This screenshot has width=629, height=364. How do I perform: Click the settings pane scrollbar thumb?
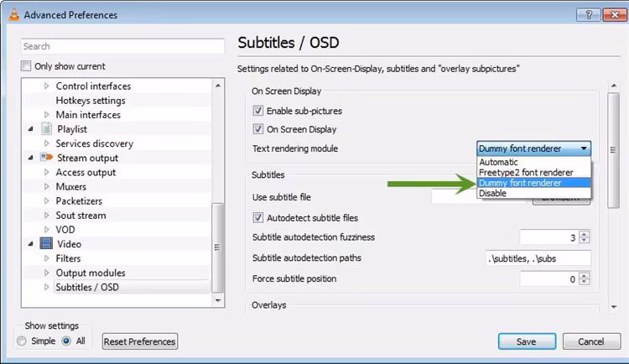pos(613,150)
